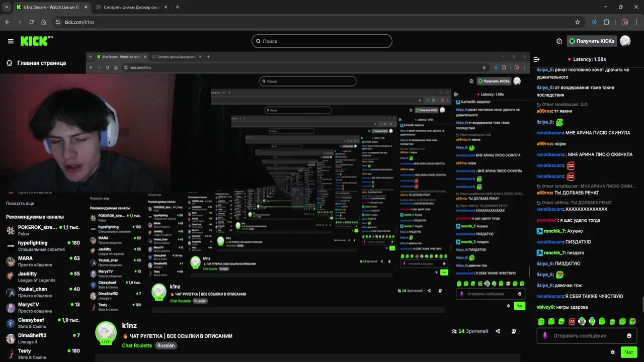This screenshot has height=362, width=644.
Task: Expand Показать еще in sidebar
Action: (20, 204)
